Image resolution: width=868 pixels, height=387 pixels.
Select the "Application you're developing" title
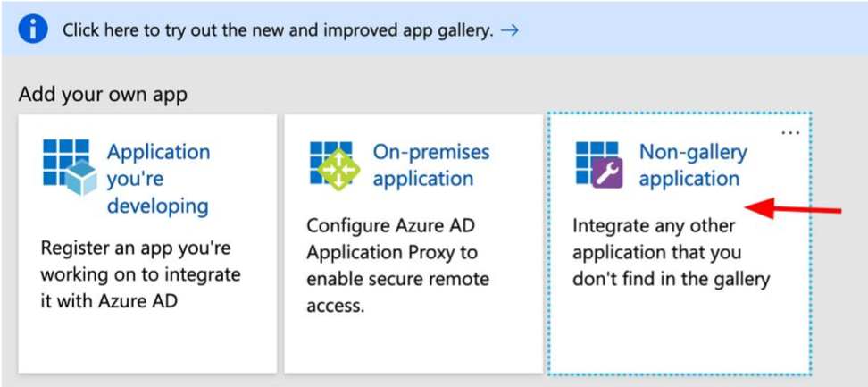158,179
